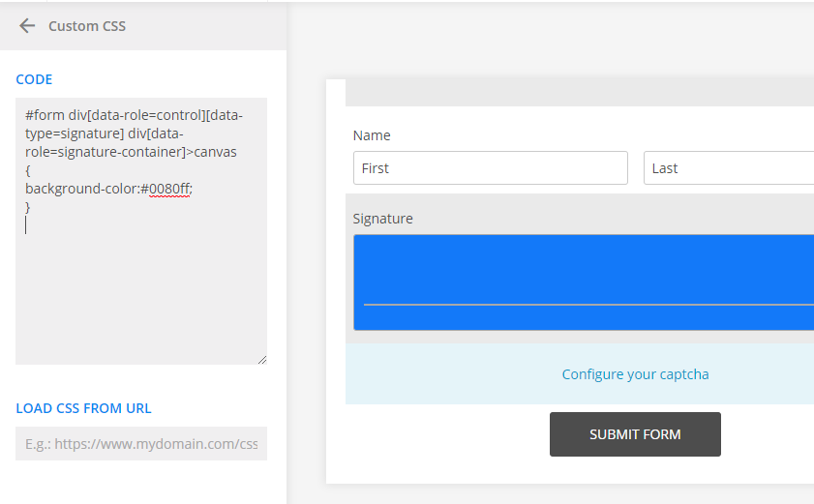This screenshot has width=814, height=504.
Task: Select the Name field label
Action: tap(372, 135)
